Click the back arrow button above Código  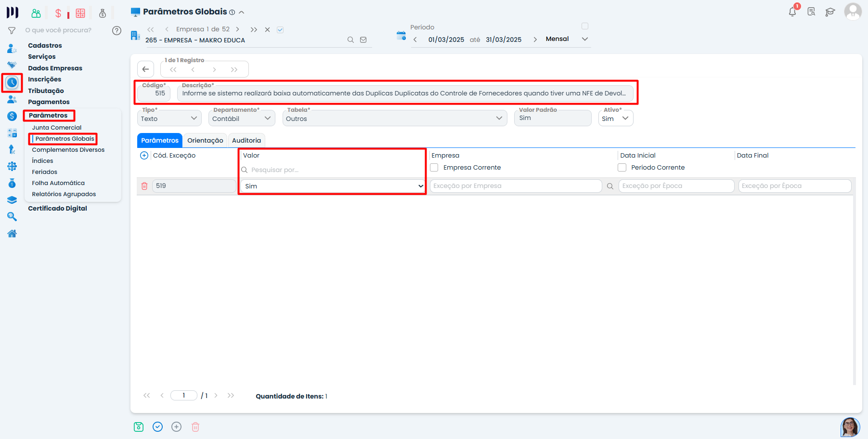(145, 69)
